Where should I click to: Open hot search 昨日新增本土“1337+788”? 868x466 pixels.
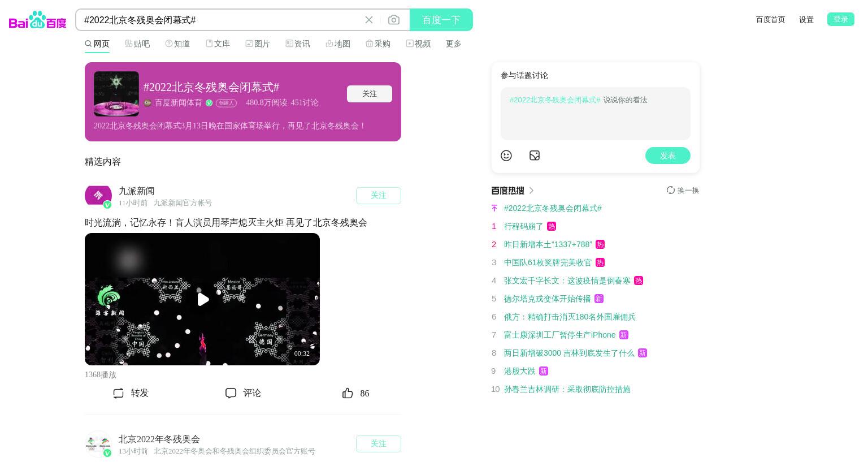(x=548, y=244)
